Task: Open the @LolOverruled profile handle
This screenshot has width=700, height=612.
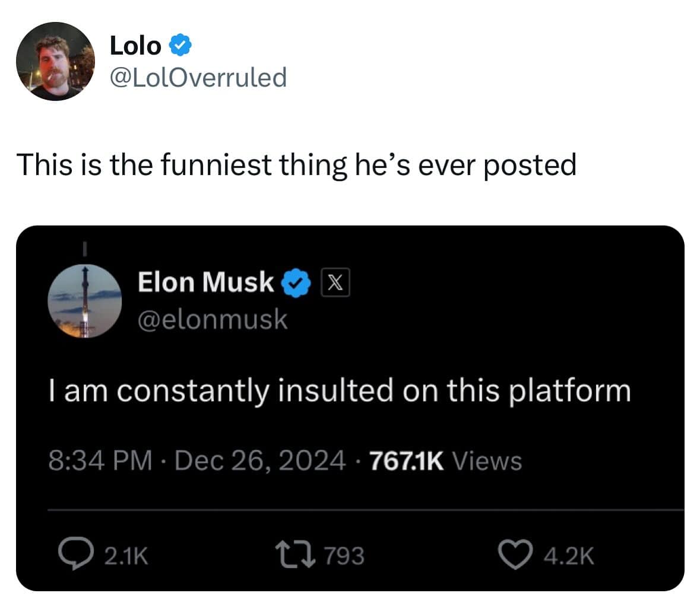Action: click(197, 76)
